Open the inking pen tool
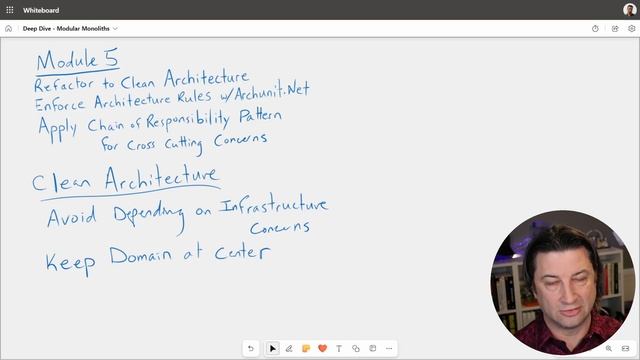This screenshot has height=360, width=640. 289,348
